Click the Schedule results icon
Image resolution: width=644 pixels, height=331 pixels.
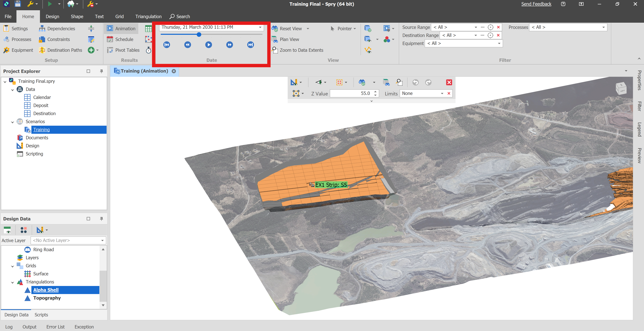click(124, 39)
